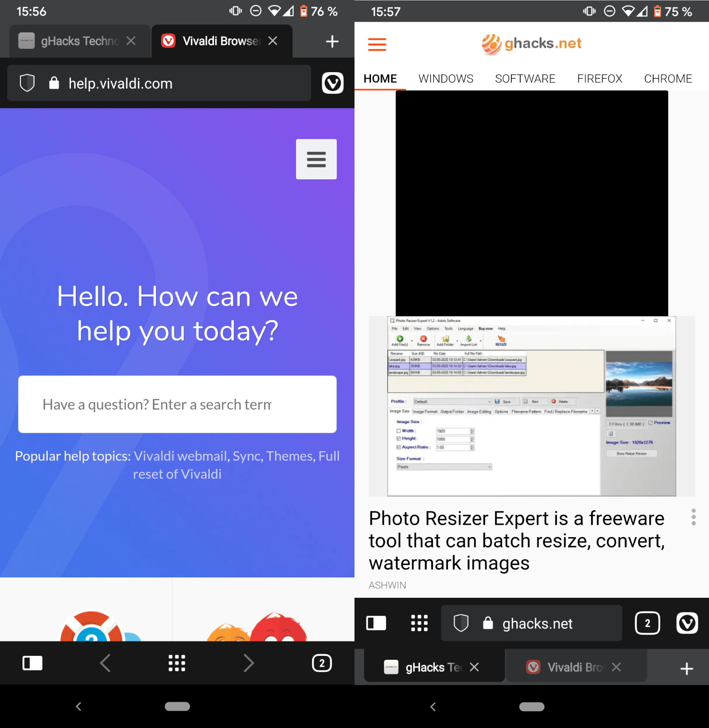Viewport: 709px width, 728px height.
Task: Switch to the gHacks Technology tab at top left
Action: (x=80, y=41)
